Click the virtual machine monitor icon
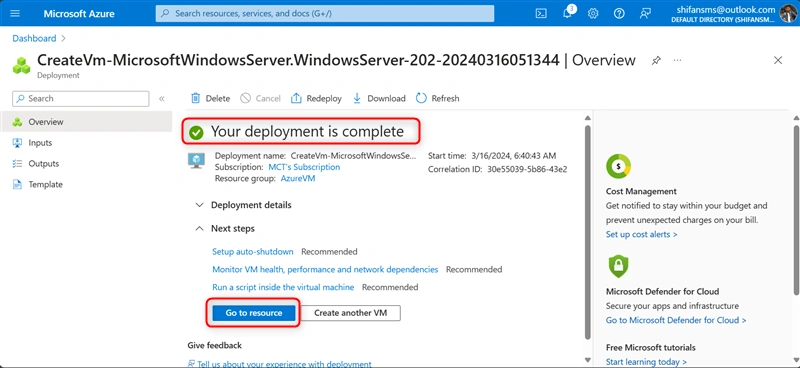Screen dimensions: 800x368 pos(196,161)
